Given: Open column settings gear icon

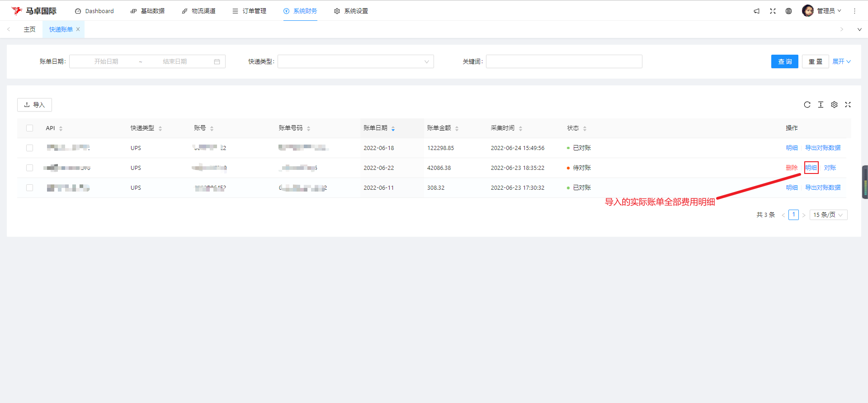Looking at the screenshot, I should tap(834, 105).
